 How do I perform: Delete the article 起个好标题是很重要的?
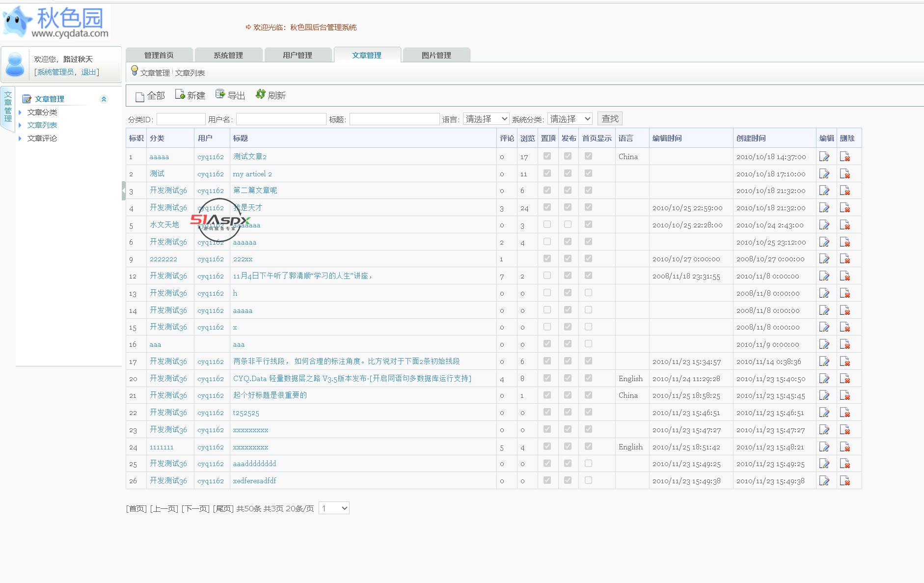coord(845,395)
